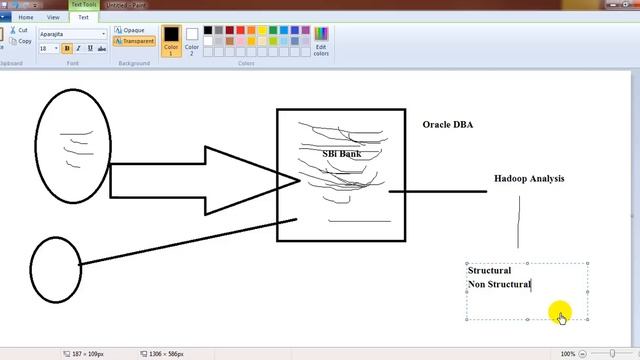Open Customize Quick Access Toolbar dropdown
This screenshot has width=640, height=360.
[36, 5]
